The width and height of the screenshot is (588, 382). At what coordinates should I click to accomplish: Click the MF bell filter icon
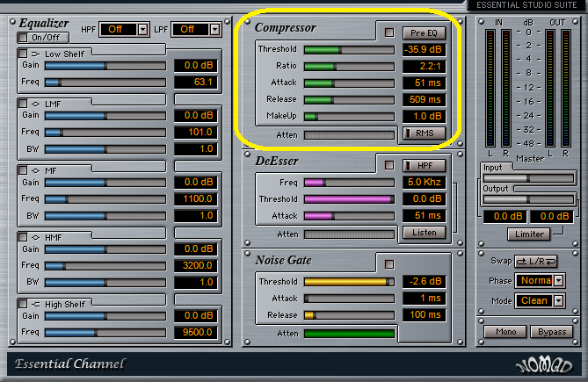click(x=36, y=170)
